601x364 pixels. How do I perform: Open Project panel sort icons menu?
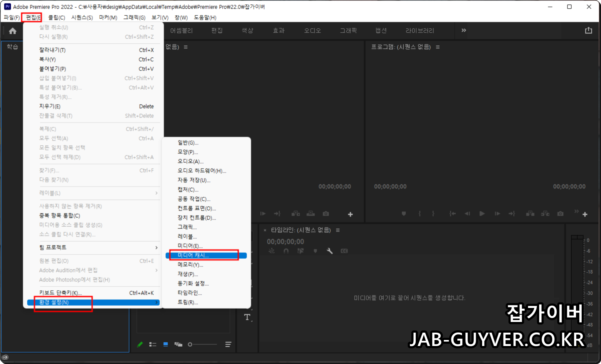228,344
